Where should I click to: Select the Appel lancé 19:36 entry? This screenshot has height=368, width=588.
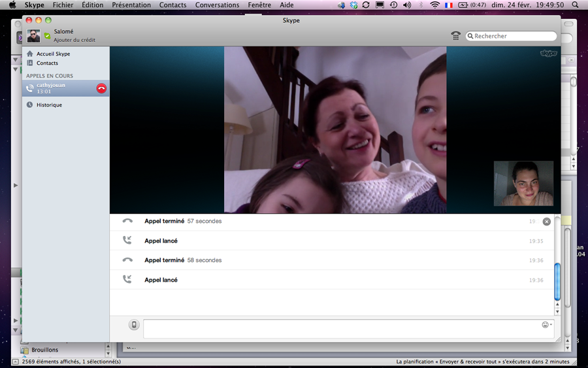332,280
